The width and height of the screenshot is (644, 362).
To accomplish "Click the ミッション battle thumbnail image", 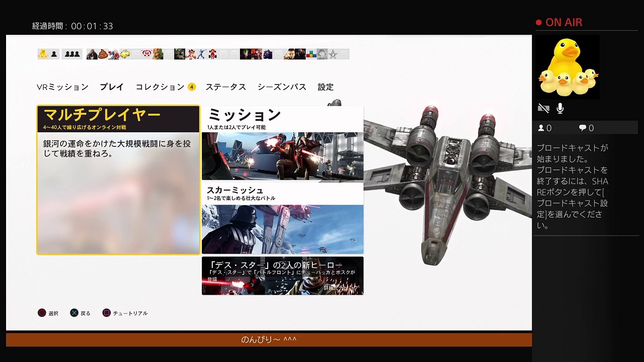I will pyautogui.click(x=283, y=156).
